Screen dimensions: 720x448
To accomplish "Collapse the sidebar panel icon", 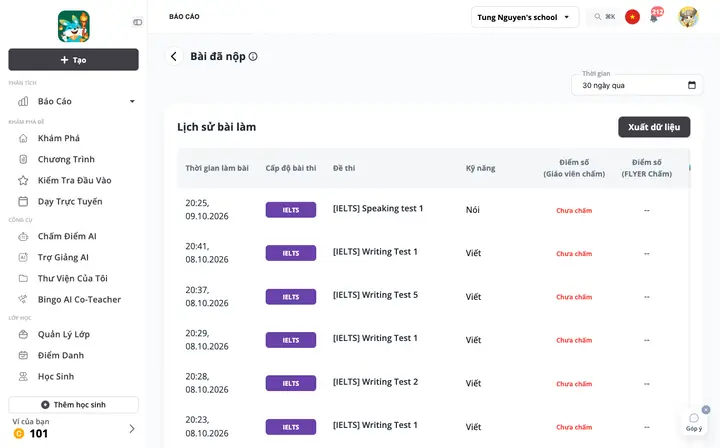I will (137, 22).
